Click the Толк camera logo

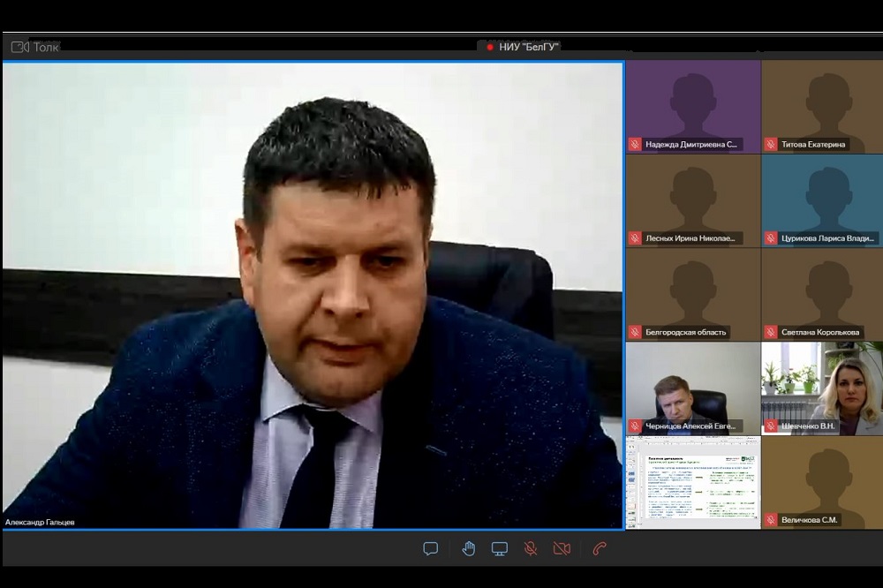coord(20,47)
